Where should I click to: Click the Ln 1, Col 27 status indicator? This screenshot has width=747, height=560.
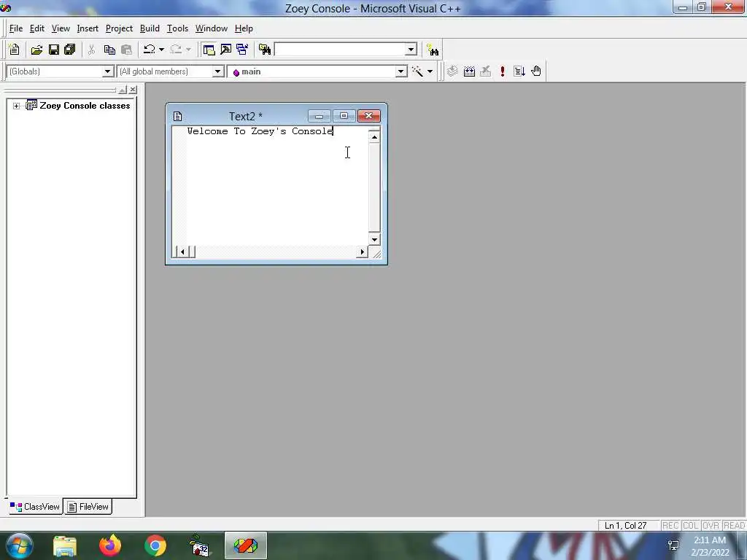pos(625,526)
